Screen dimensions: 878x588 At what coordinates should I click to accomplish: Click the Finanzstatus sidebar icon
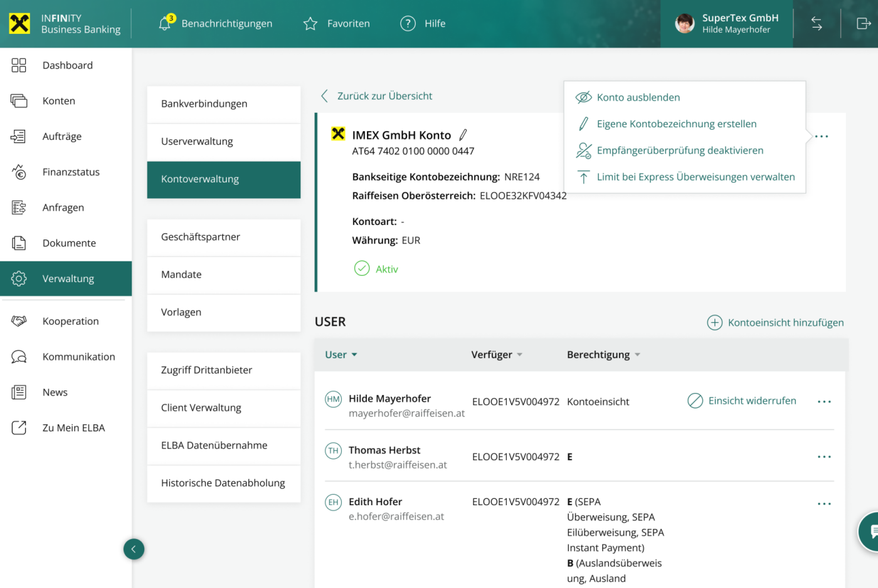pos(19,172)
